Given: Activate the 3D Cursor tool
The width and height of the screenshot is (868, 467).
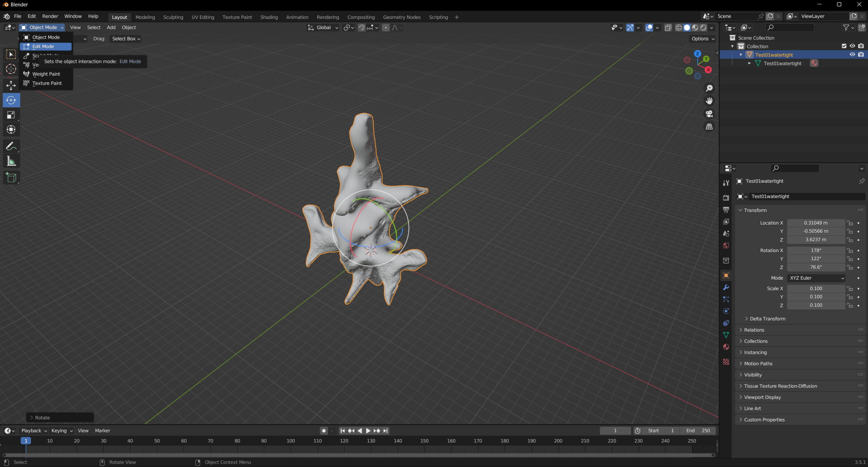Looking at the screenshot, I should [11, 69].
